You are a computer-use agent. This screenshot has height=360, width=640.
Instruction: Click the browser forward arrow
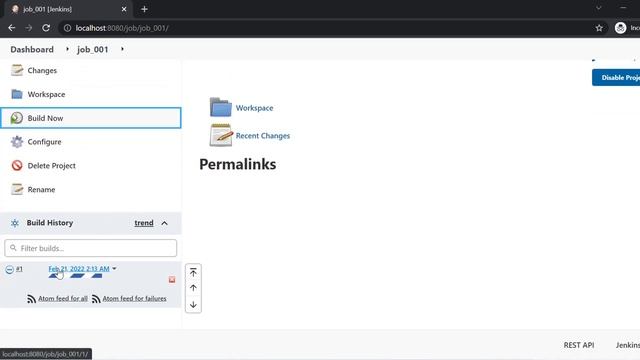(29, 28)
